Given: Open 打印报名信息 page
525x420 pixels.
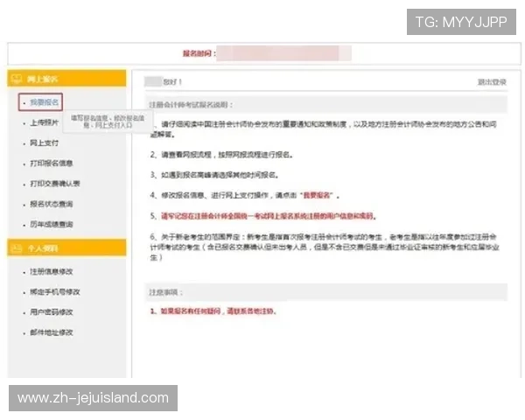Looking at the screenshot, I should [52, 164].
